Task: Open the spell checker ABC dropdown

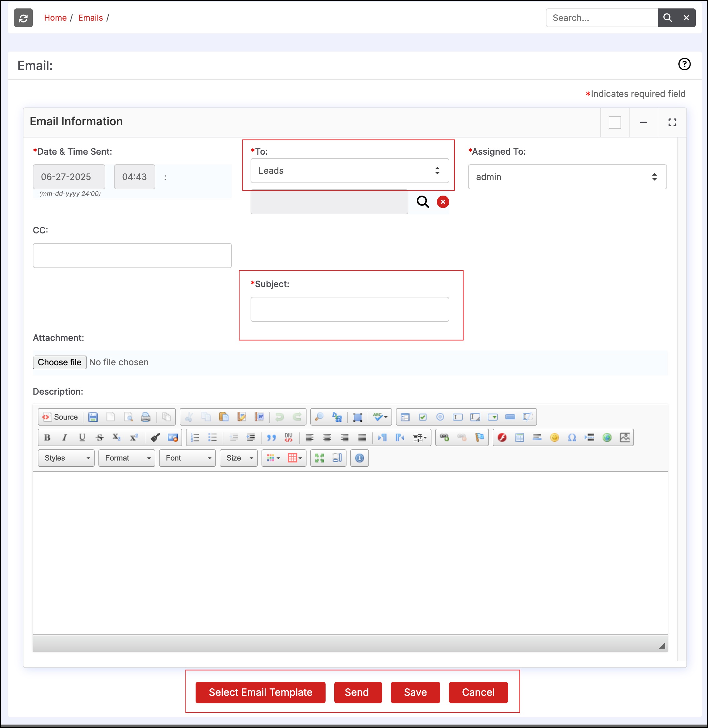Action: click(x=380, y=417)
